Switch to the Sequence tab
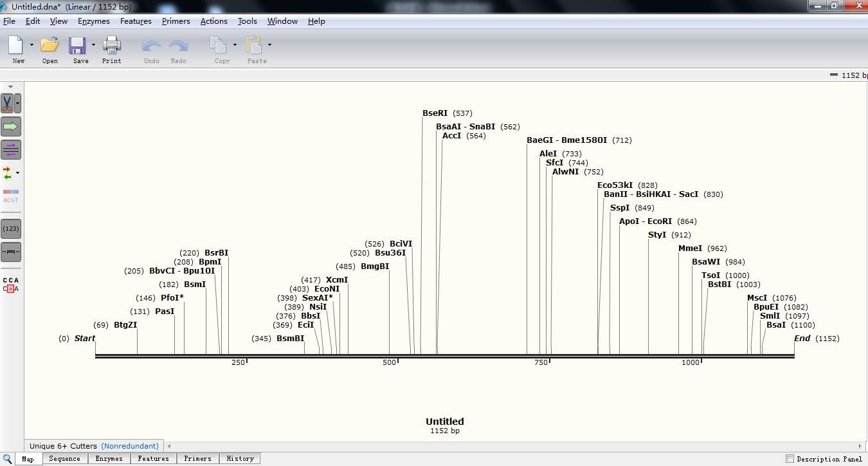This screenshot has height=466, width=868. [x=64, y=459]
